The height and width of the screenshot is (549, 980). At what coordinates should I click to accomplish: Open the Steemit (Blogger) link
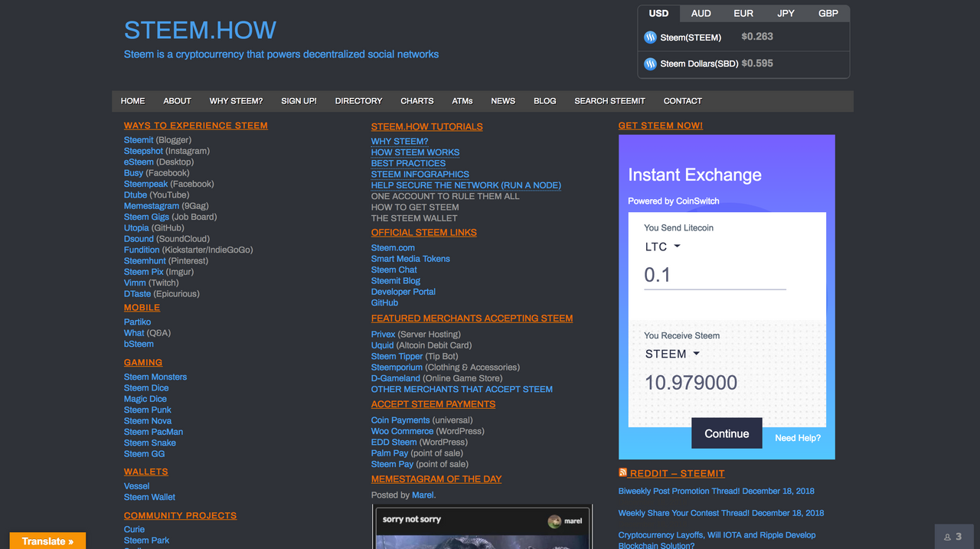pyautogui.click(x=139, y=140)
